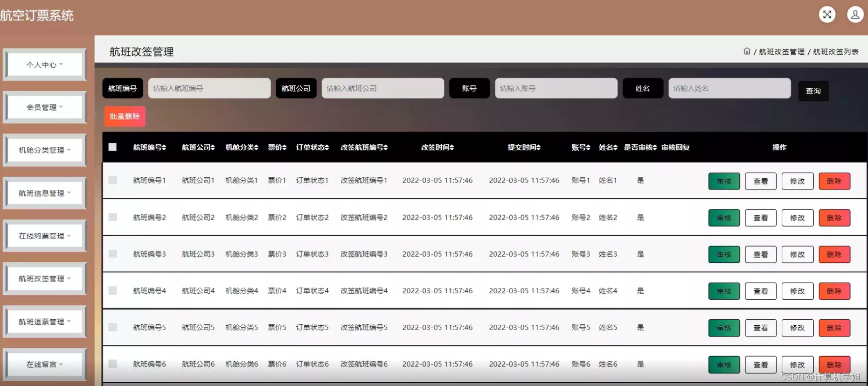Viewport: 868px width, 386px height.
Task: Click 审核 for 航班编号5 row
Action: [x=724, y=328]
